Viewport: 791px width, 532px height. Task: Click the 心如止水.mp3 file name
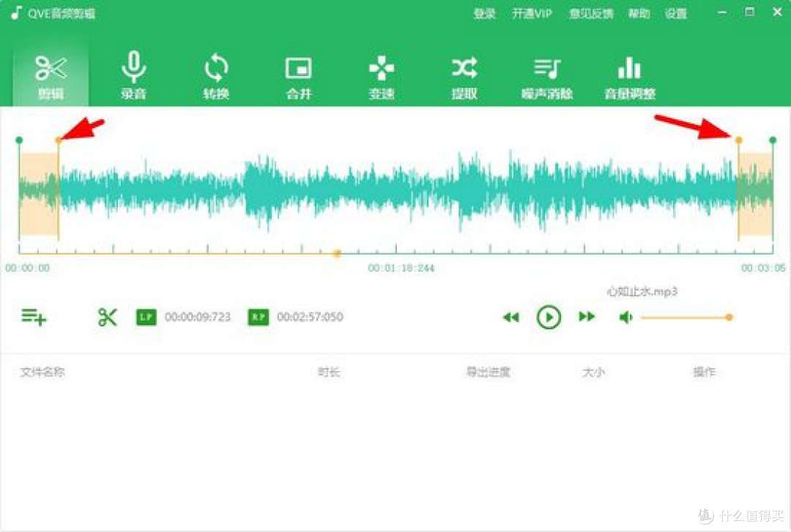[x=642, y=291]
